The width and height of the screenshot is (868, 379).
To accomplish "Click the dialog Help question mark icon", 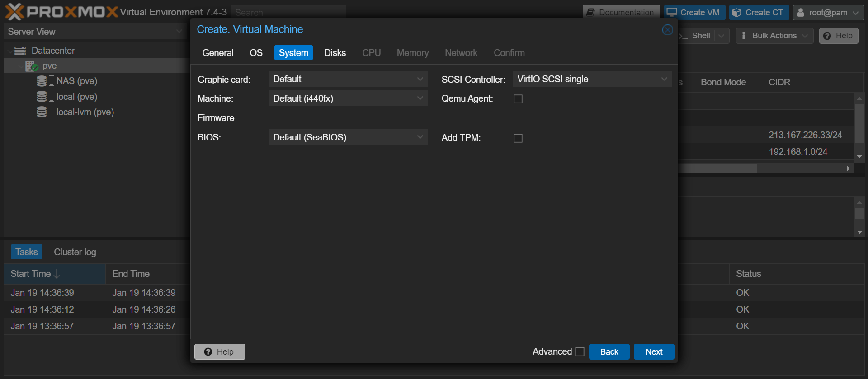I will tap(208, 352).
